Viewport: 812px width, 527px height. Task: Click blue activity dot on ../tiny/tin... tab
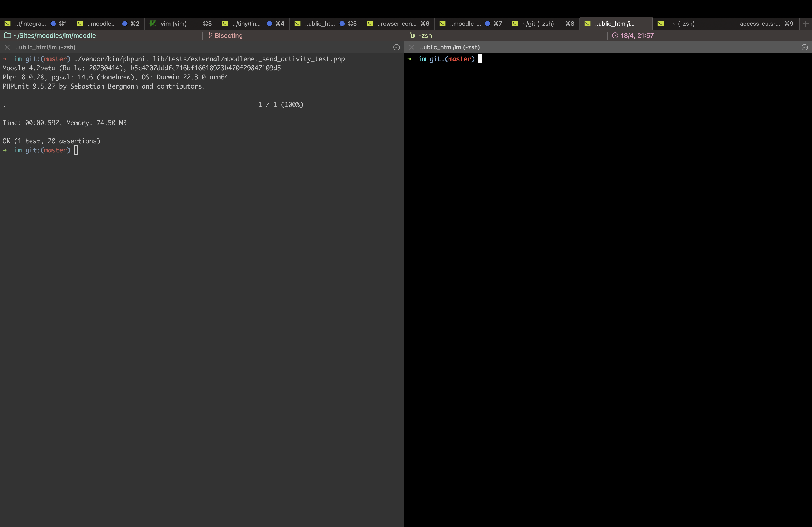270,24
